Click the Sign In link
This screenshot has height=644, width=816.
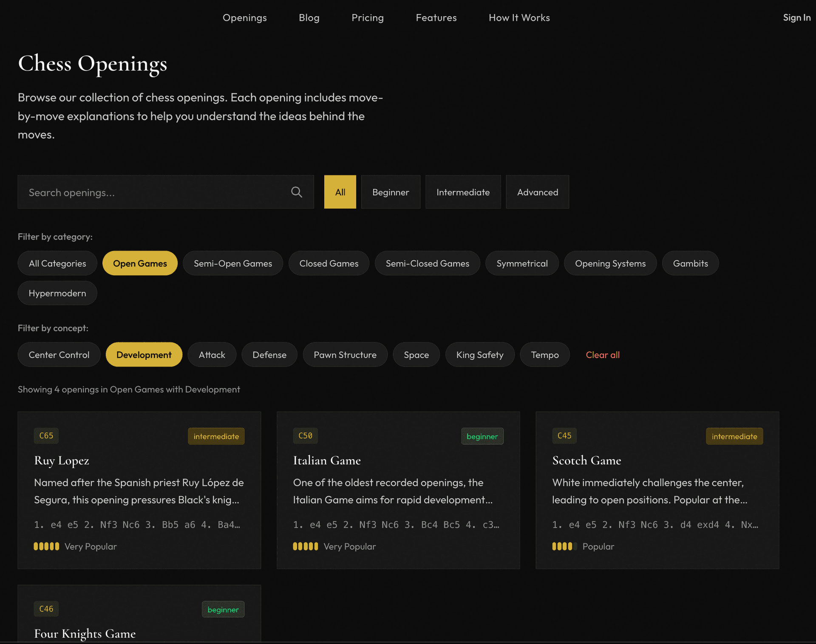coord(796,17)
